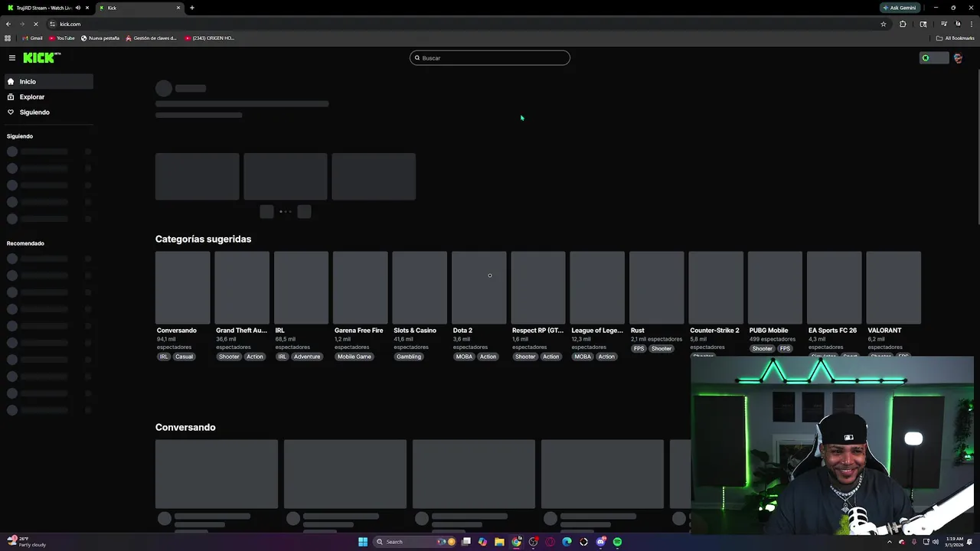
Task: Open the Inicio sidebar section
Action: click(x=47, y=81)
